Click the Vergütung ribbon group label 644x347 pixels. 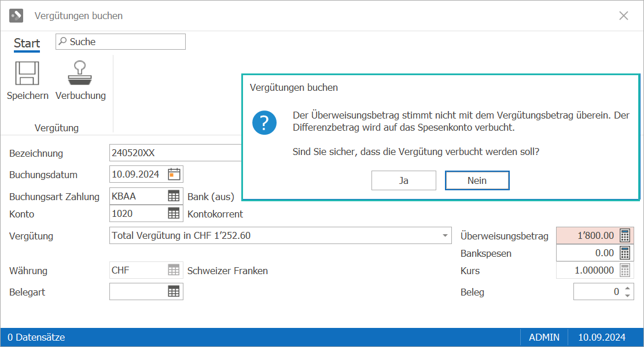[56, 128]
